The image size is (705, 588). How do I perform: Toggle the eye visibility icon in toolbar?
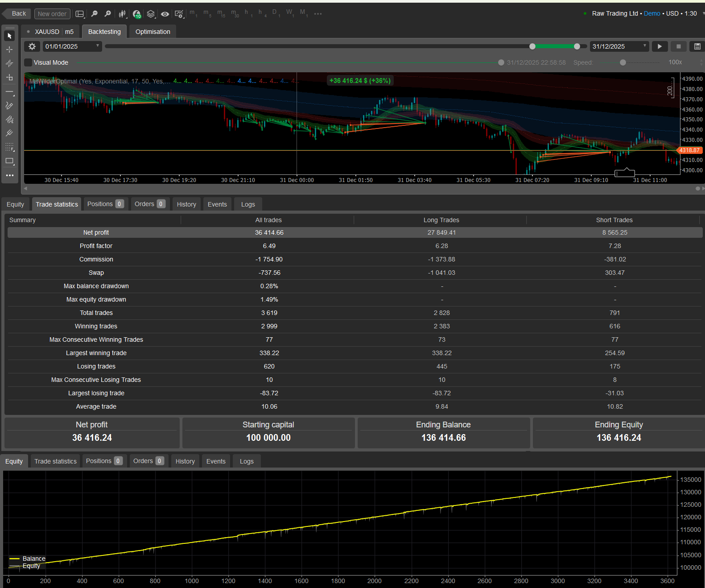click(165, 14)
